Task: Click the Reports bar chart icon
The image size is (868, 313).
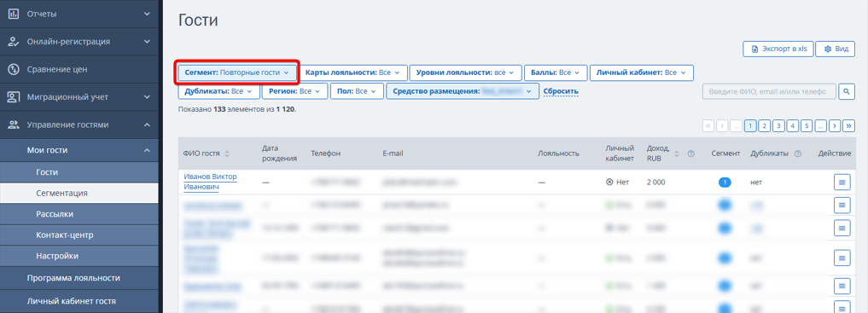Action: [x=14, y=14]
